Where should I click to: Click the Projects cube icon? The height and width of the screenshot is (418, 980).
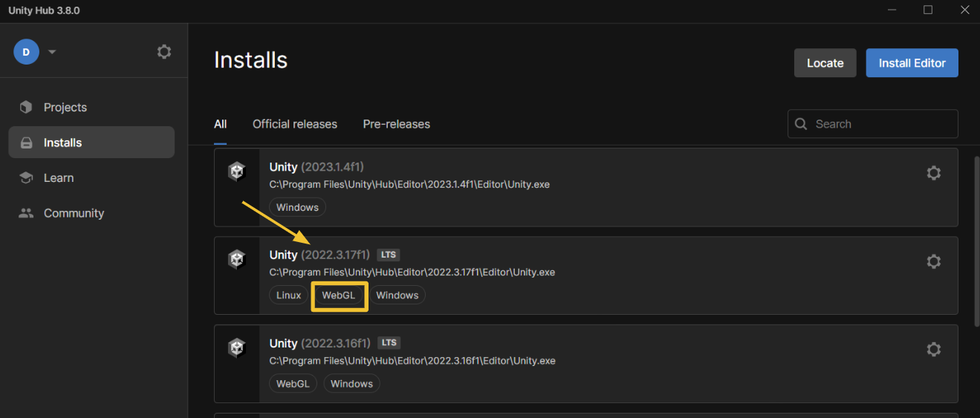(x=26, y=107)
